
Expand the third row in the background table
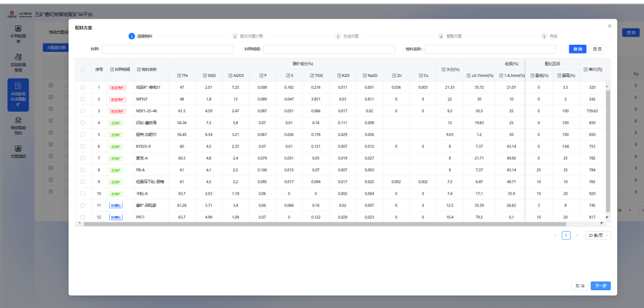click(x=51, y=109)
